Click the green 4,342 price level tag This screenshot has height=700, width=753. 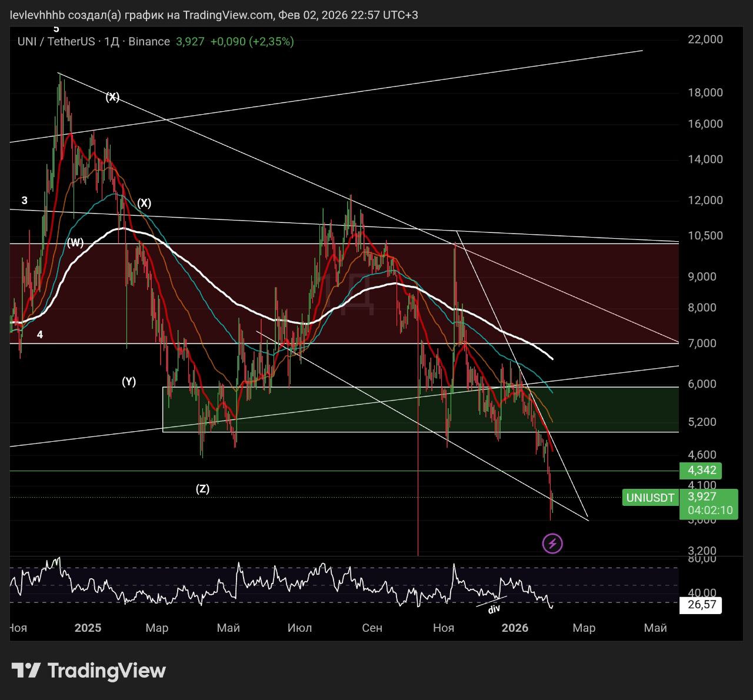(x=701, y=470)
